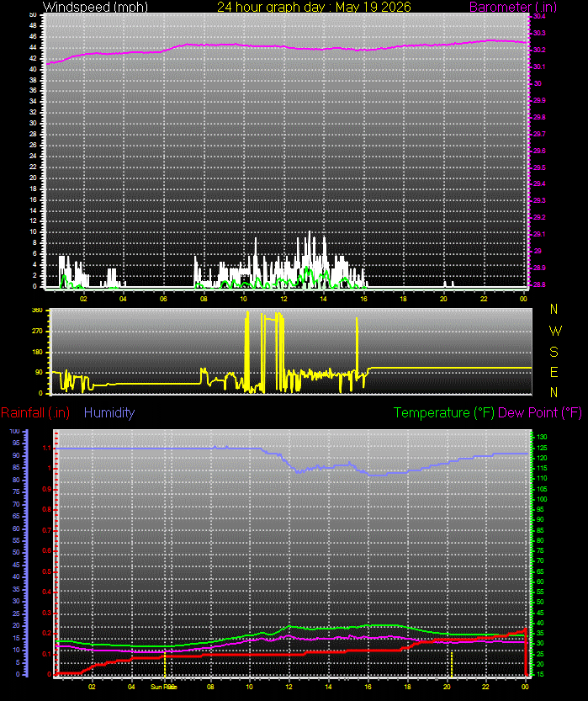Click the 'S' wind direction label

[x=554, y=352]
